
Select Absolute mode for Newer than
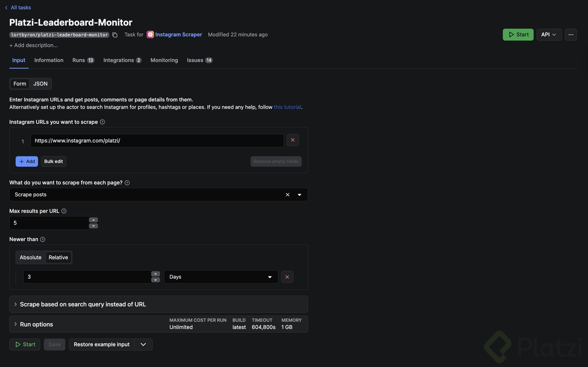coord(30,257)
